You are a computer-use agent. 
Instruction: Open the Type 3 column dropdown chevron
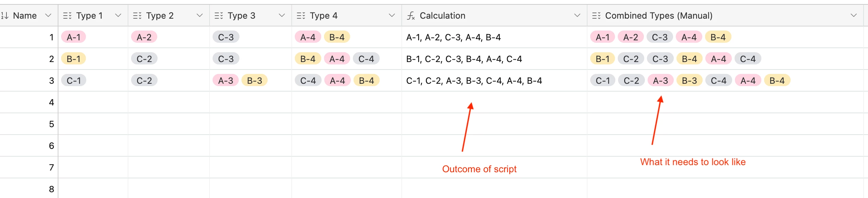click(282, 16)
